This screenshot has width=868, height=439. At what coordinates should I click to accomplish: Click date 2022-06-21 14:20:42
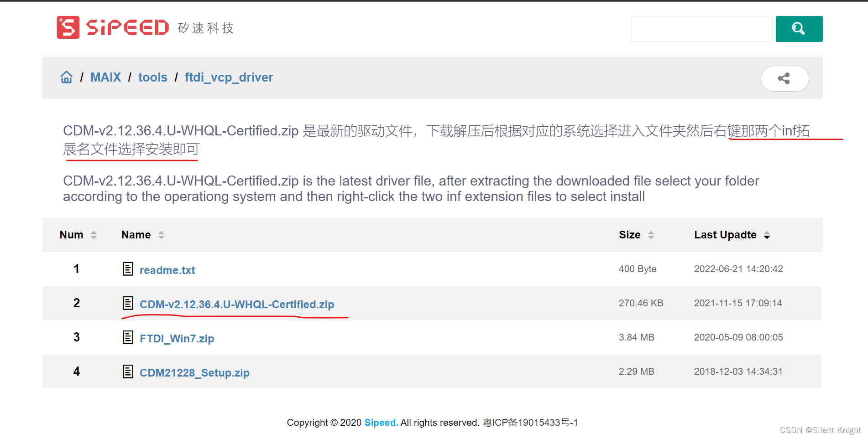(738, 269)
